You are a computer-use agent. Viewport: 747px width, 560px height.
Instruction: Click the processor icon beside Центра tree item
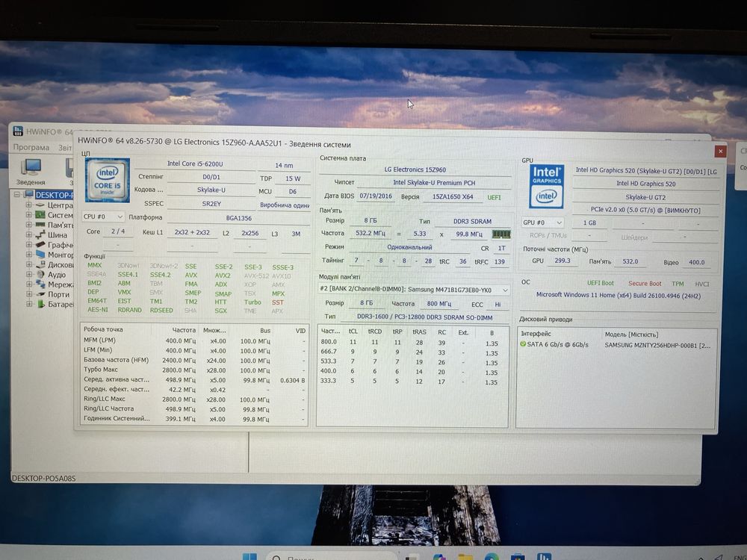40,205
